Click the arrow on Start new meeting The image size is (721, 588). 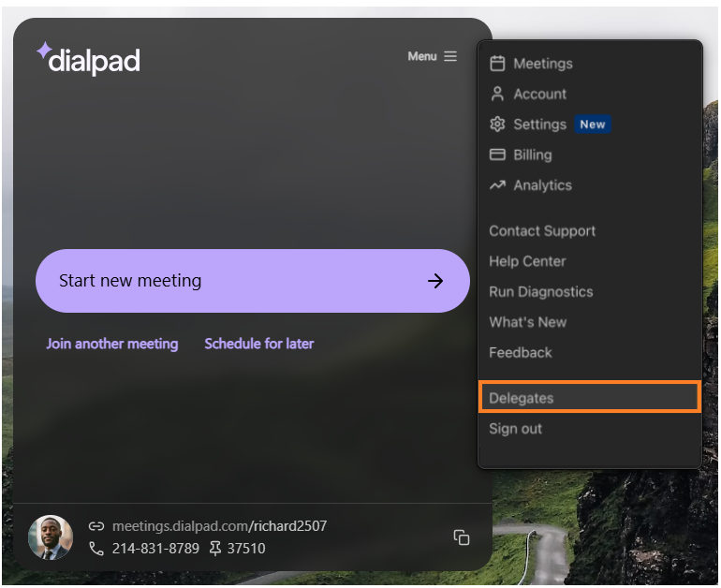[x=435, y=281]
